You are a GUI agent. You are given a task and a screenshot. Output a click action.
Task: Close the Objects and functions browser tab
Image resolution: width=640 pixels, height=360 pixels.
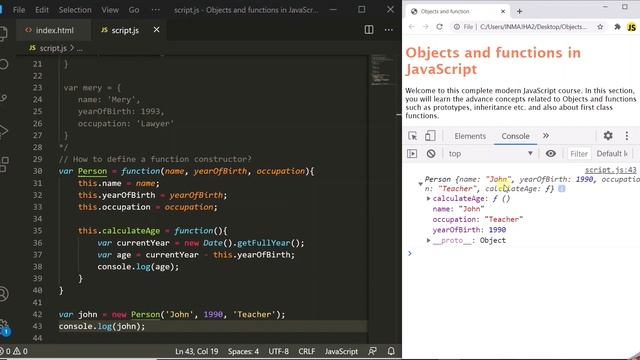coord(503,11)
